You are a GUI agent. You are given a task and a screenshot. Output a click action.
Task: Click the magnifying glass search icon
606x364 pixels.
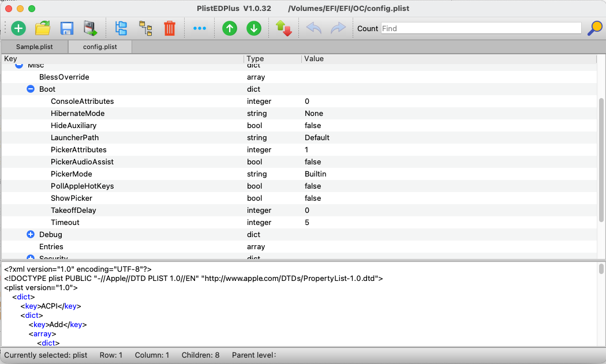(594, 28)
